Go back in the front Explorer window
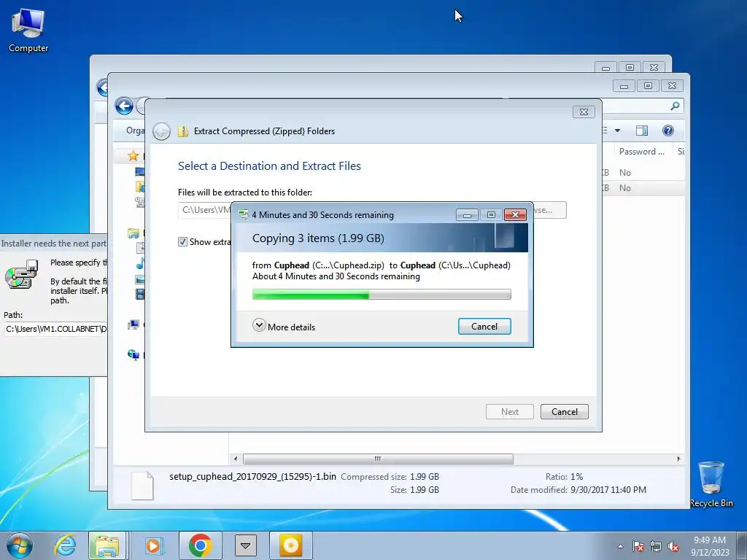The height and width of the screenshot is (560, 747). tap(124, 106)
